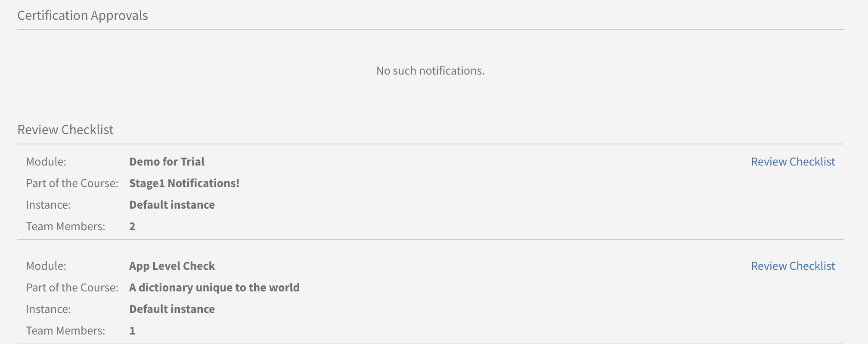Screen dimensions: 868x344
Task: Click Module label beside App Level Check
Action: (x=46, y=266)
